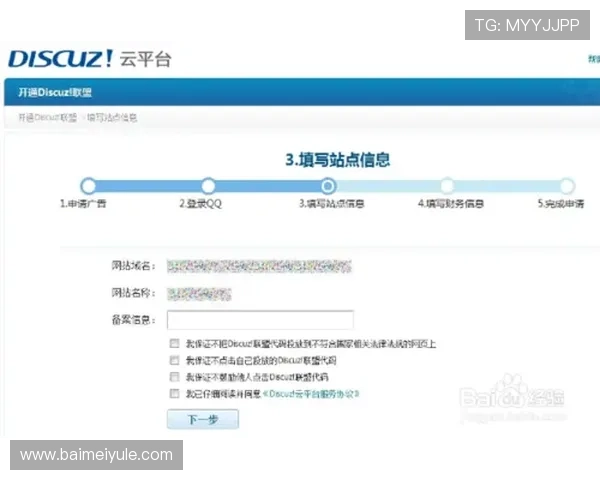
Task: Click step 3 填写站点信息 circle marker
Action: tap(328, 186)
